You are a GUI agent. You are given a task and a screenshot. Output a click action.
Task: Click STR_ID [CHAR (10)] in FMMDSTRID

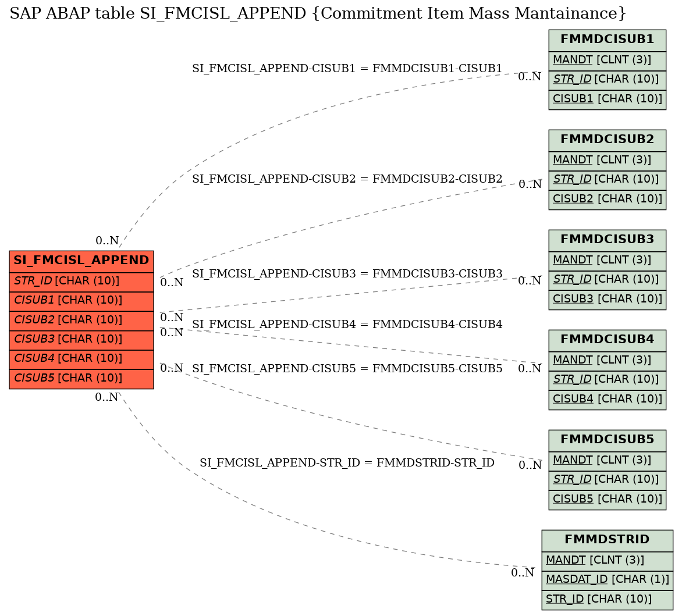(607, 600)
